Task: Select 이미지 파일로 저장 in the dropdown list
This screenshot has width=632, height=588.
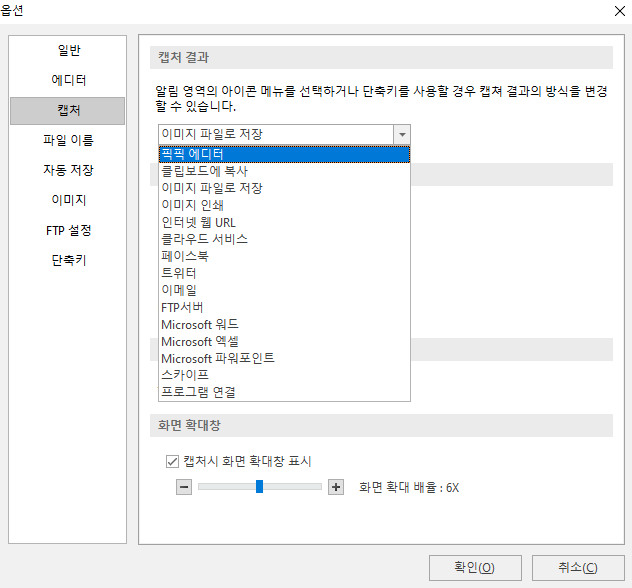Action: [x=285, y=188]
